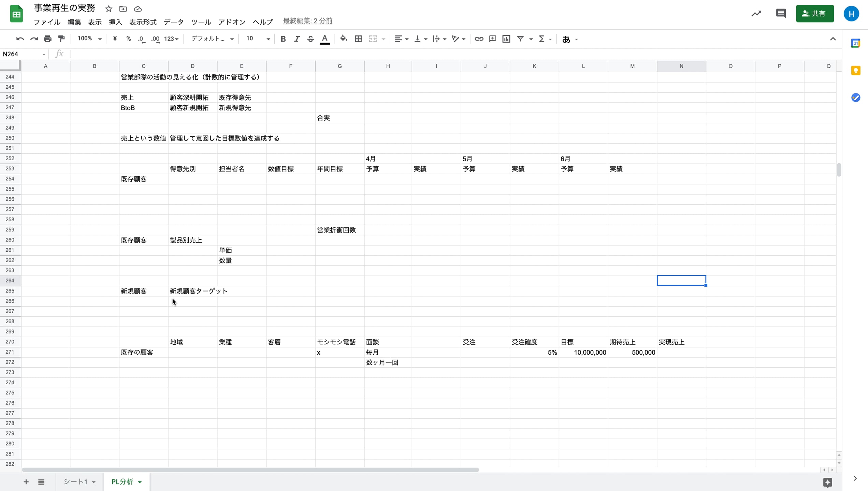
Task: Open the Explore button at bottom right
Action: tap(827, 482)
